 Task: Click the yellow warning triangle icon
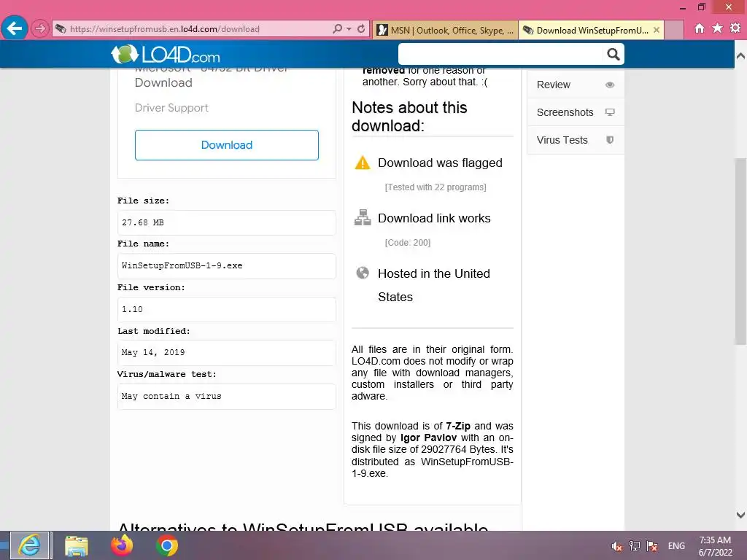363,163
